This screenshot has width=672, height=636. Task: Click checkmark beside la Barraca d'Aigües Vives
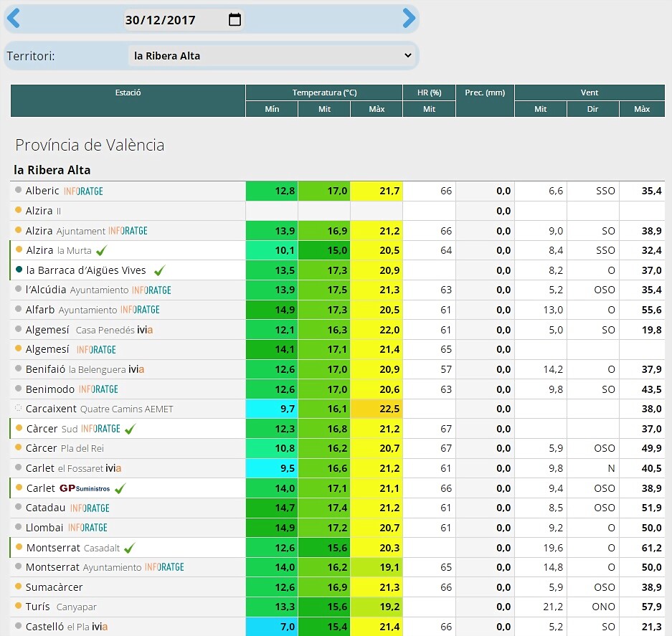point(159,270)
